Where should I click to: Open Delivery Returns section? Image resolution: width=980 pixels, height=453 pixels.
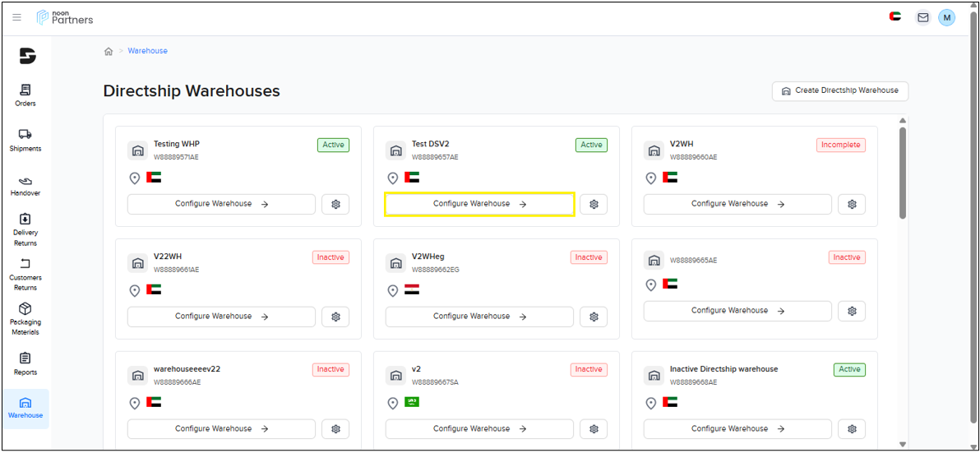pos(25,230)
